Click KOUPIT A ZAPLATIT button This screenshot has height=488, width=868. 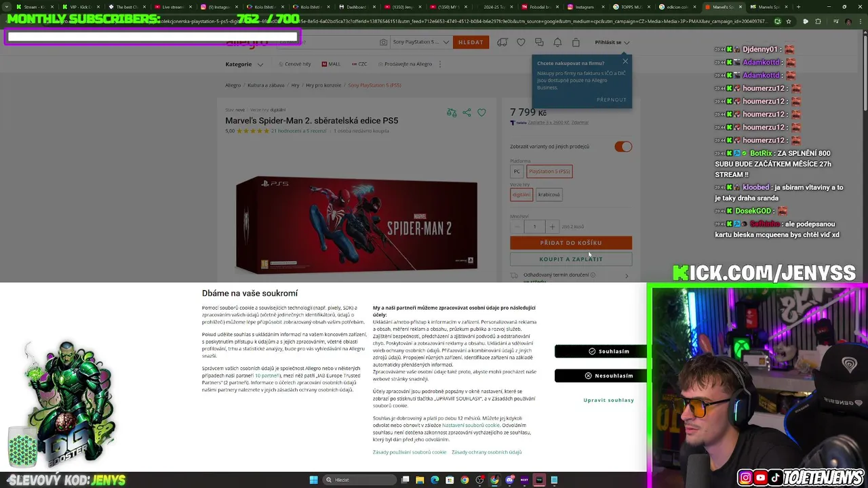(571, 259)
